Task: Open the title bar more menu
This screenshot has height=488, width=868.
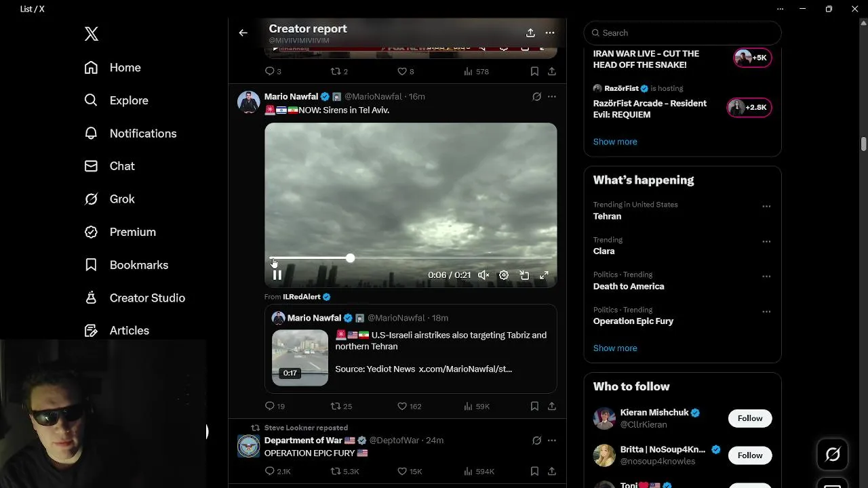Action: click(x=780, y=9)
